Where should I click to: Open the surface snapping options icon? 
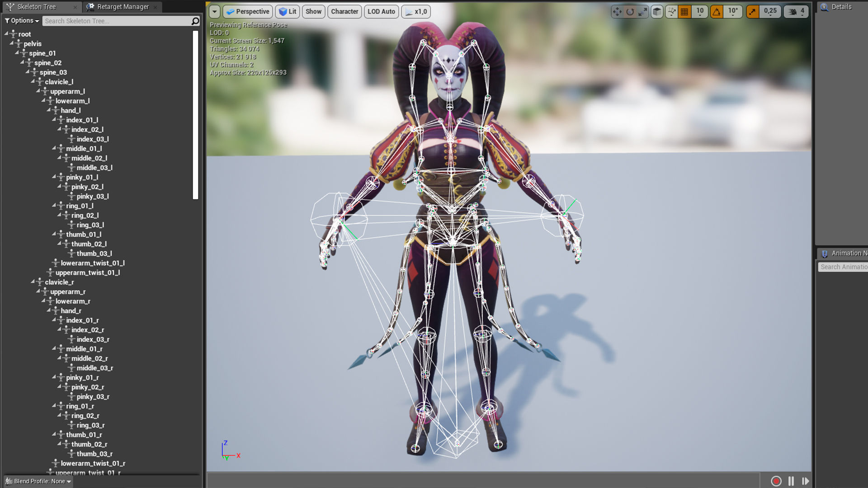pos(671,12)
